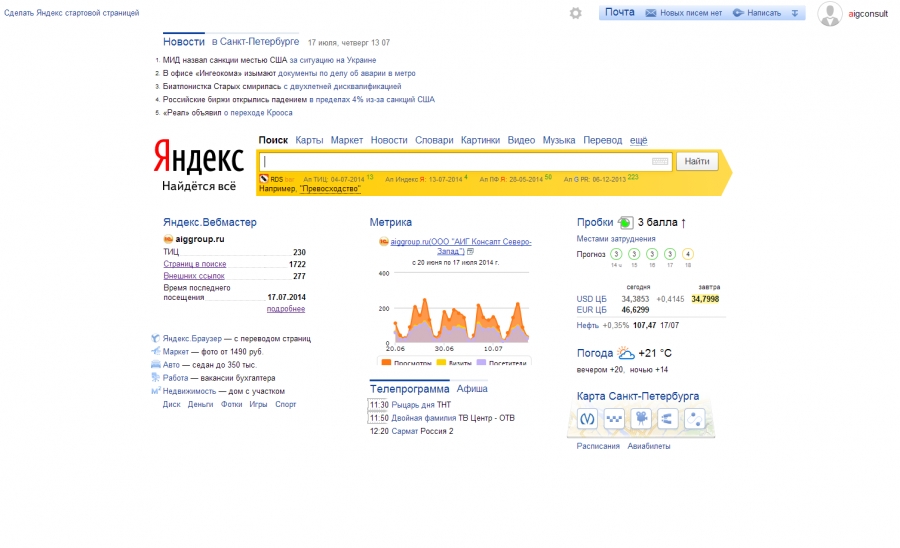Open the route points icon on map
Screen dimensions: 900x548
(x=694, y=419)
